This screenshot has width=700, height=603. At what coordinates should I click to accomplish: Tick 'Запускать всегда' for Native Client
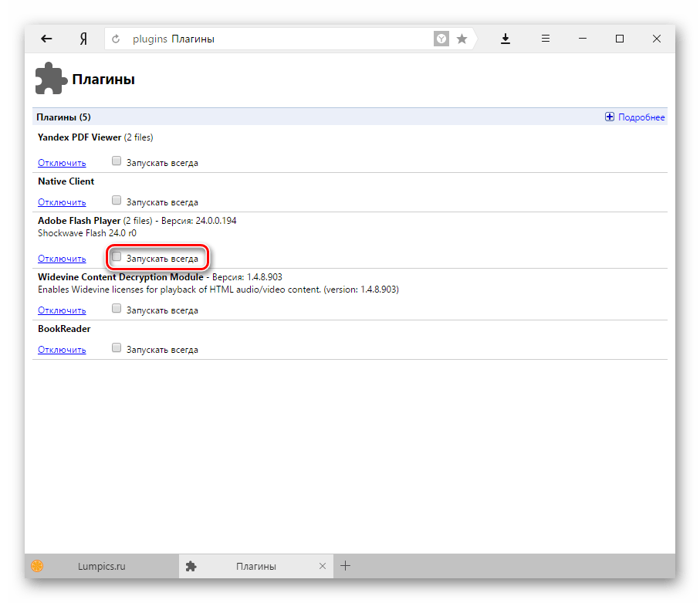click(117, 201)
